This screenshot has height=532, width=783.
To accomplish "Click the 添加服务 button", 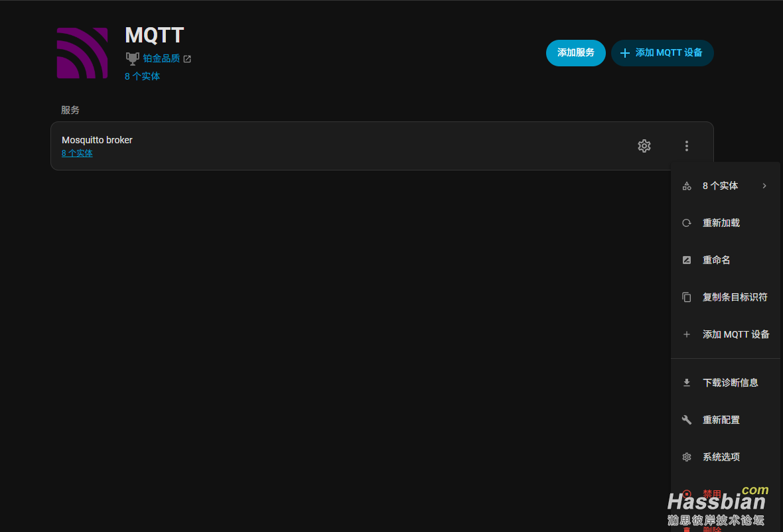I will [576, 53].
